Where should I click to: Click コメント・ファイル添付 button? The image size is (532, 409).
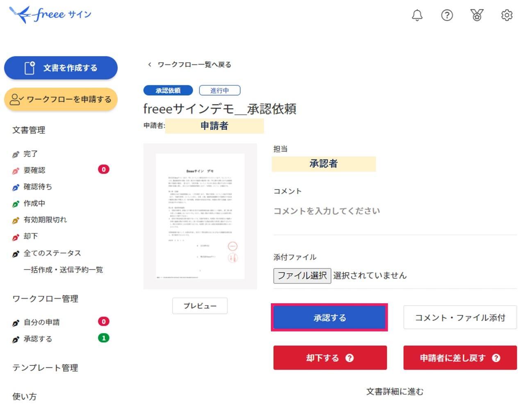[460, 318]
